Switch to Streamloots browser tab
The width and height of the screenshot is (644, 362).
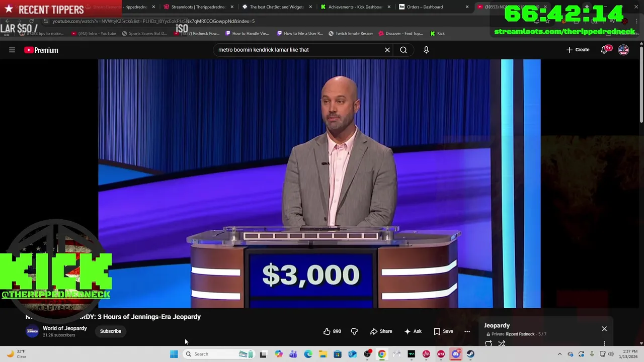pos(197,7)
